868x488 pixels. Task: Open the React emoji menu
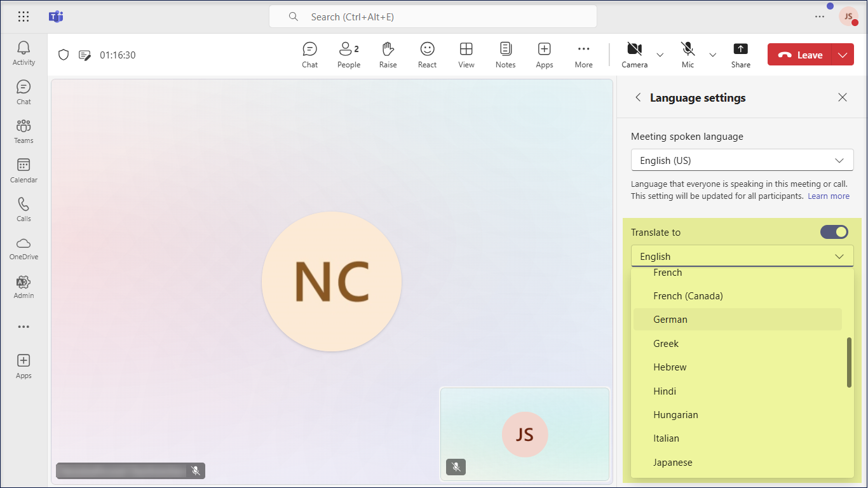tap(427, 55)
